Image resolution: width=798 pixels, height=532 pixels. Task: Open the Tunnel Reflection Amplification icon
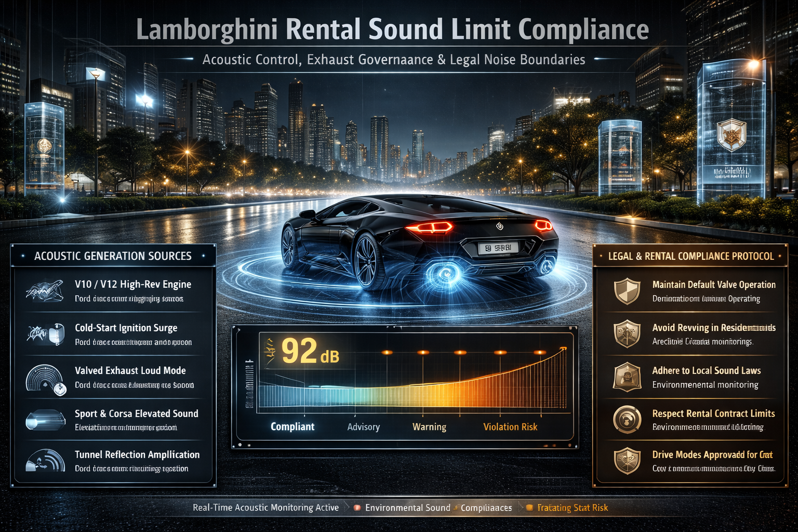coord(46,460)
